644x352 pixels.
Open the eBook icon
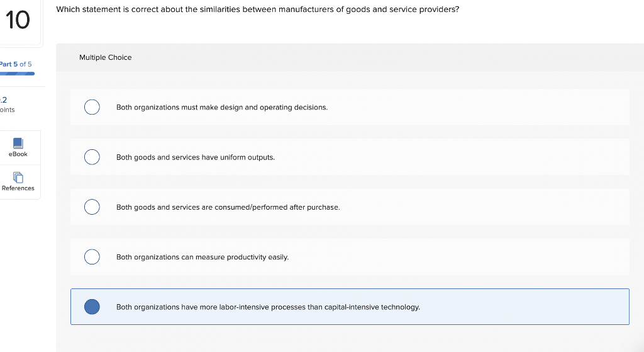click(18, 143)
